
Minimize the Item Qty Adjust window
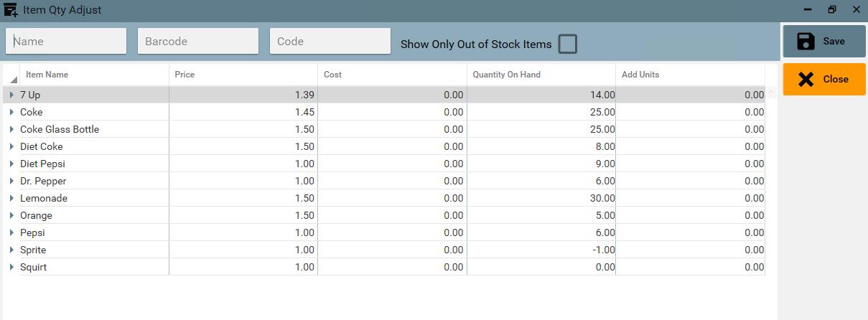pyautogui.click(x=808, y=10)
